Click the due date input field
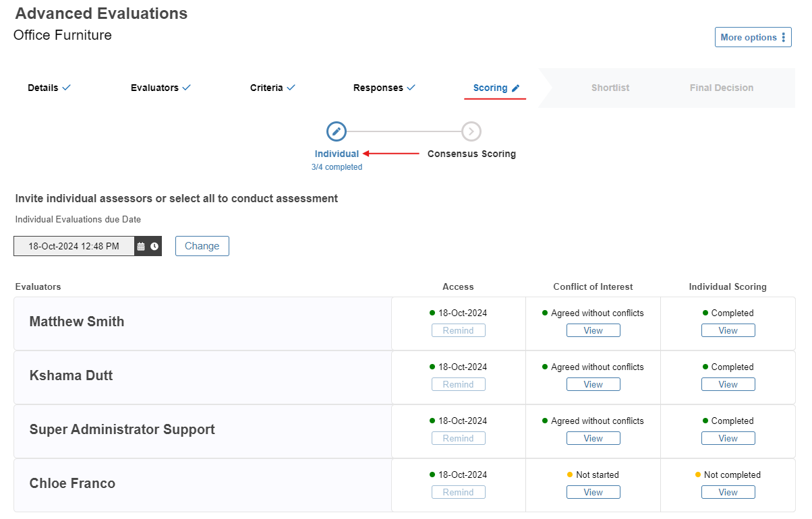This screenshot has width=812, height=519. [x=74, y=247]
